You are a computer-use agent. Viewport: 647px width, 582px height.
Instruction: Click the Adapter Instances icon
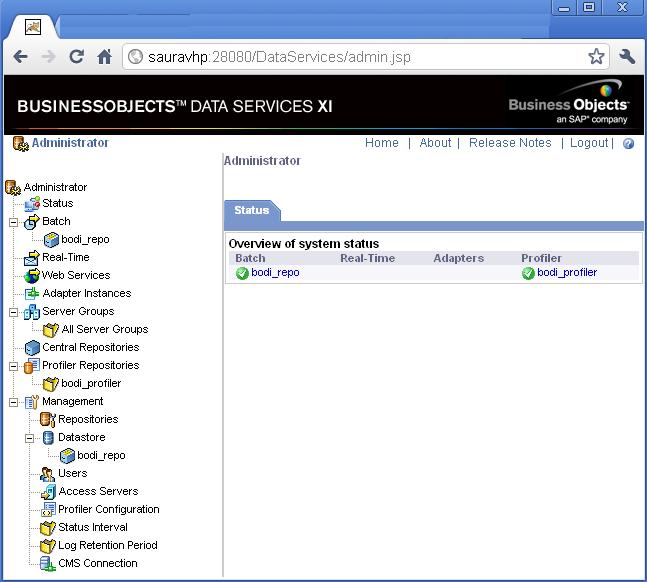[x=32, y=293]
